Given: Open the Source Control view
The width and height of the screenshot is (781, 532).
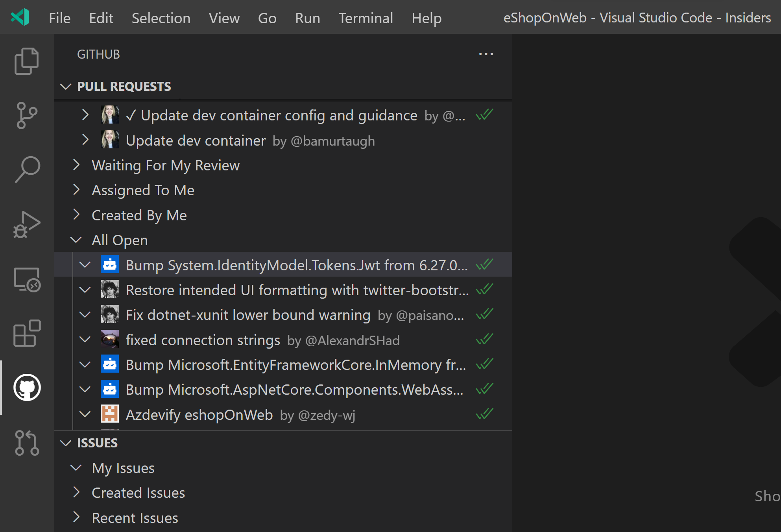Looking at the screenshot, I should pos(26,115).
